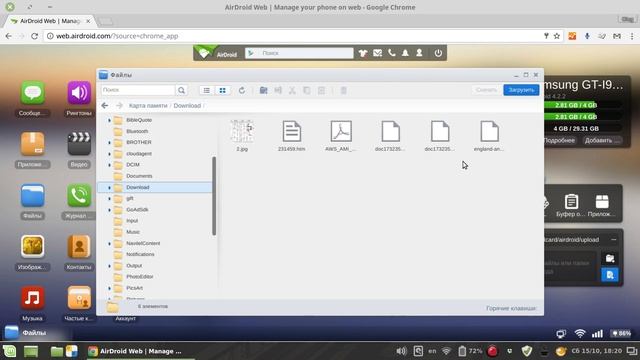Click the hot keys link in status bar
Screen dimensions: 640x360
coord(511,309)
